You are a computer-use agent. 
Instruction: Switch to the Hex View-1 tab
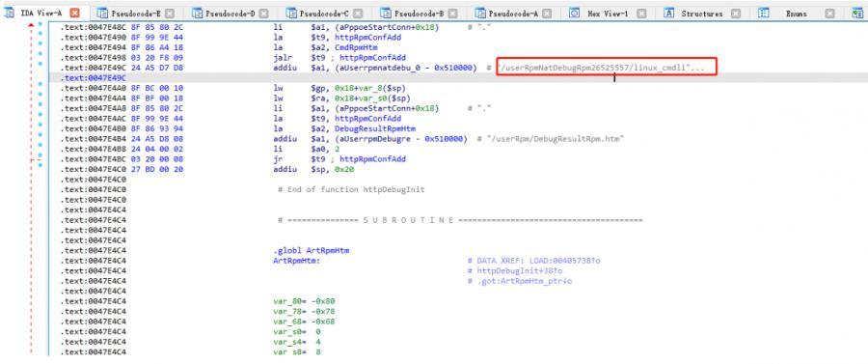coord(608,13)
